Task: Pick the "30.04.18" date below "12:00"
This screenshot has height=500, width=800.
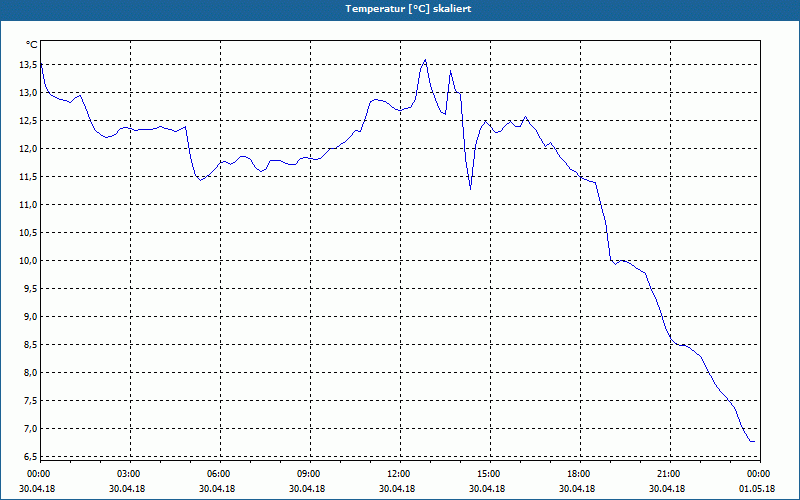Action: 397,489
